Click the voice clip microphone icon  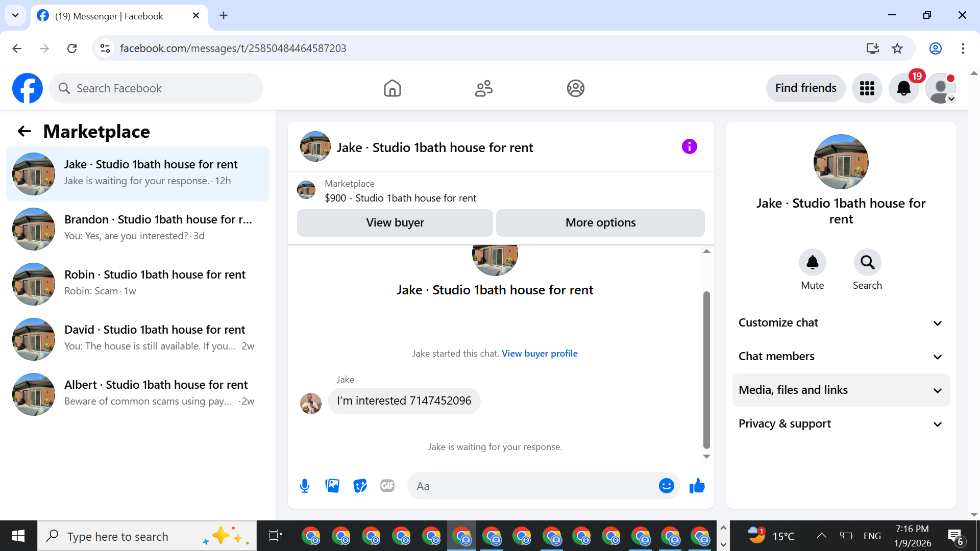[x=305, y=486]
